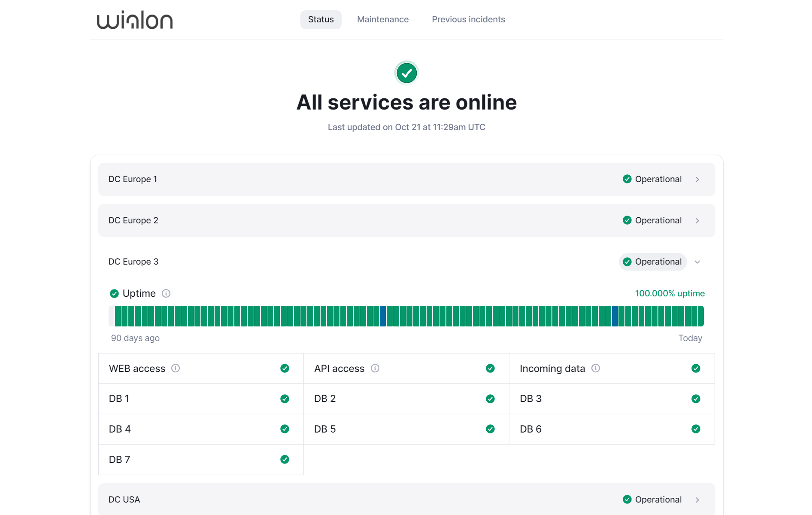The image size is (812, 515).
Task: Click the info icon beside Incoming data
Action: coord(596,368)
